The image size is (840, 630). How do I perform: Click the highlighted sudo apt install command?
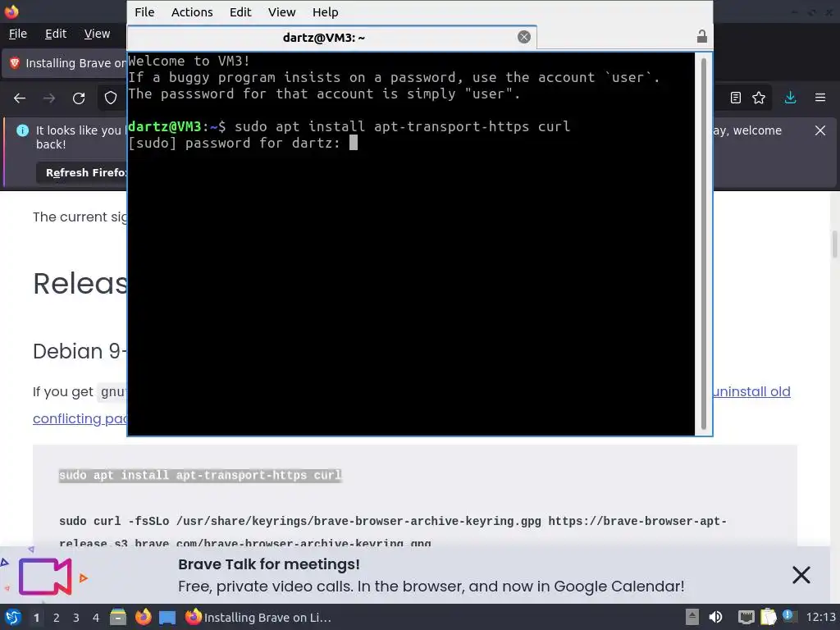200,475
